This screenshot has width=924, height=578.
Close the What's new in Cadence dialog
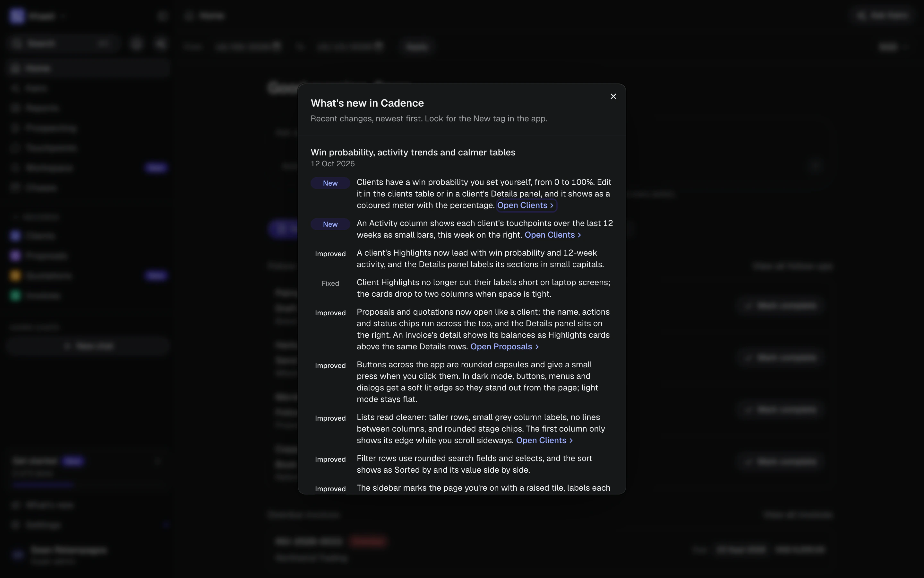(x=613, y=96)
